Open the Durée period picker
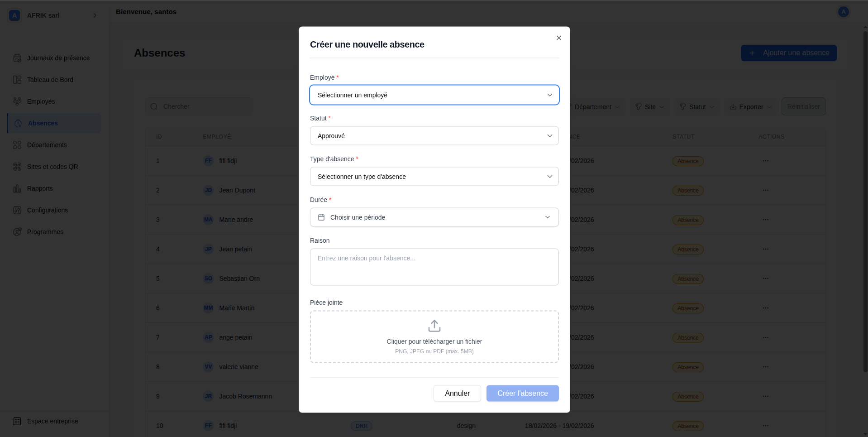The image size is (868, 437). tap(434, 217)
